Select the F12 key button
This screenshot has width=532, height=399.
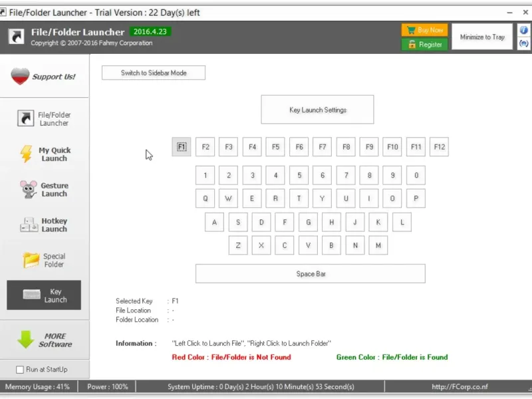click(x=440, y=147)
